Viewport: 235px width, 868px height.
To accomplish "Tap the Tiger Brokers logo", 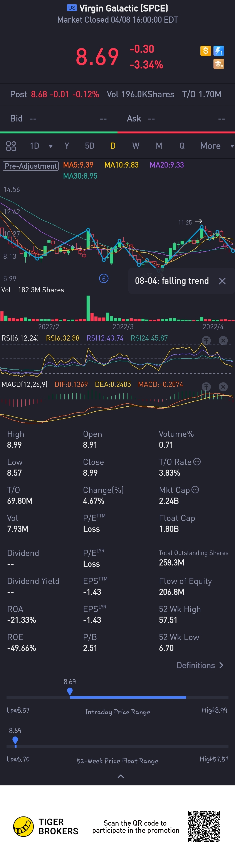I will (x=45, y=826).
